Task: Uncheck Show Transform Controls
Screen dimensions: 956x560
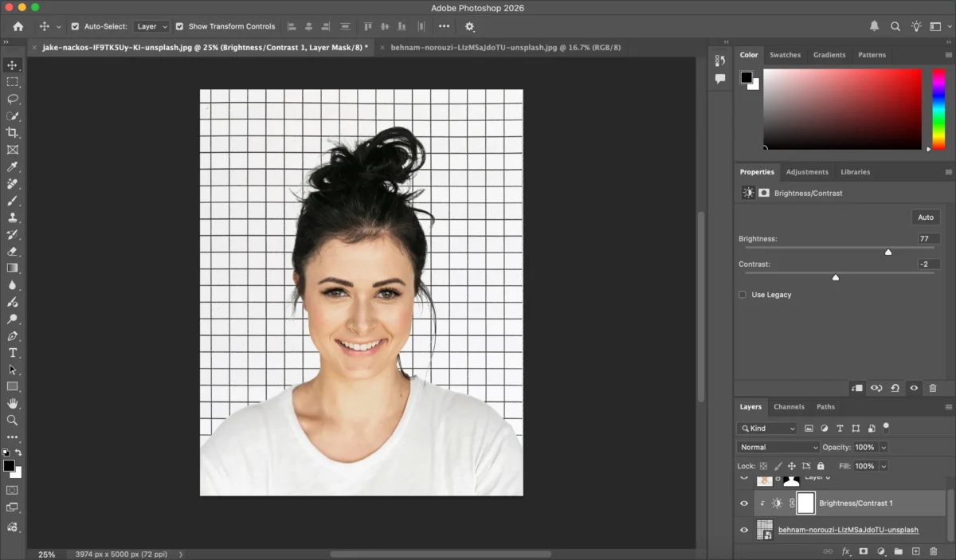Action: pos(179,26)
